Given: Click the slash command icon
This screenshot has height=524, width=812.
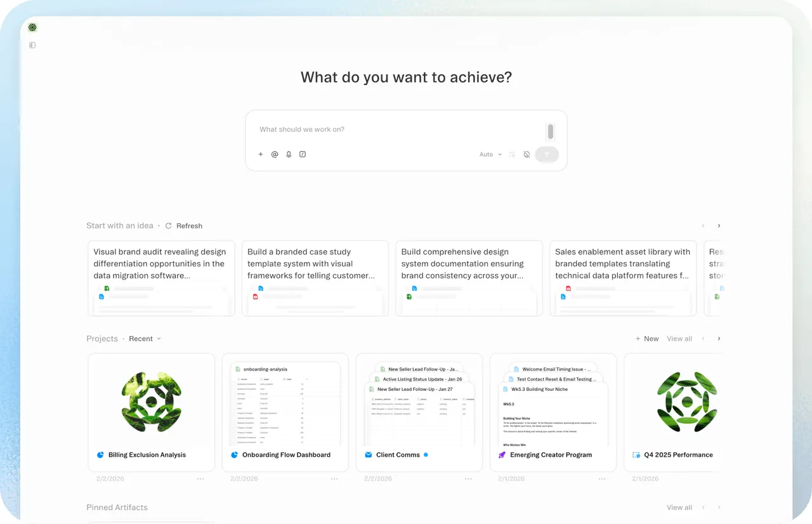Looking at the screenshot, I should [303, 154].
